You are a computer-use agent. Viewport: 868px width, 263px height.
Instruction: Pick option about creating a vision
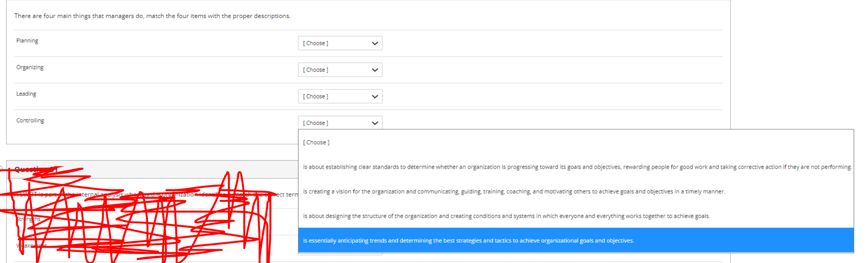[x=576, y=191]
